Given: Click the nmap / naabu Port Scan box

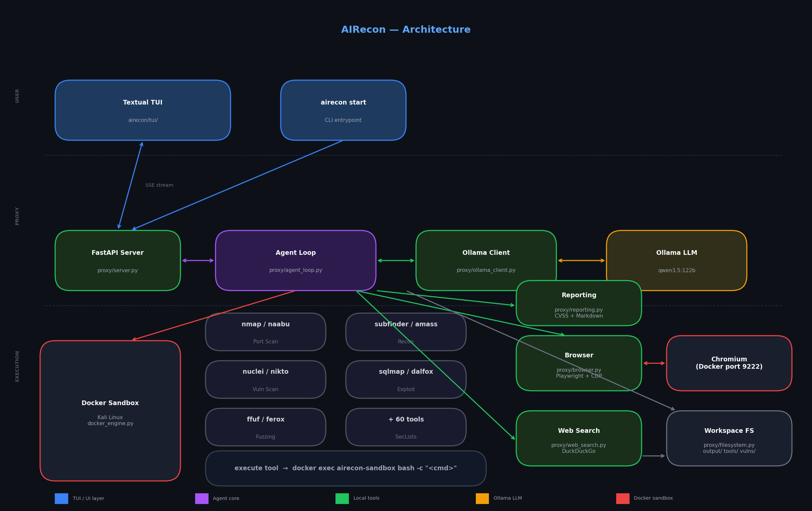Looking at the screenshot, I should click(265, 332).
